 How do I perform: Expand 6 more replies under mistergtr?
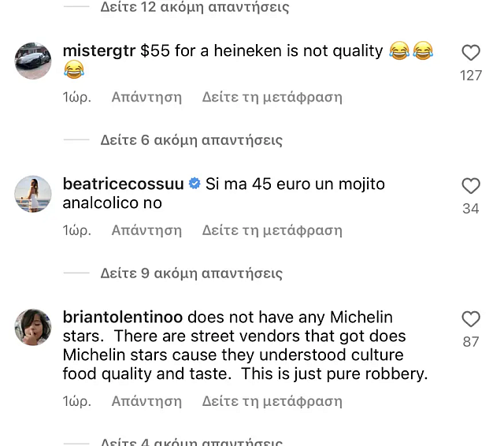pyautogui.click(x=191, y=140)
